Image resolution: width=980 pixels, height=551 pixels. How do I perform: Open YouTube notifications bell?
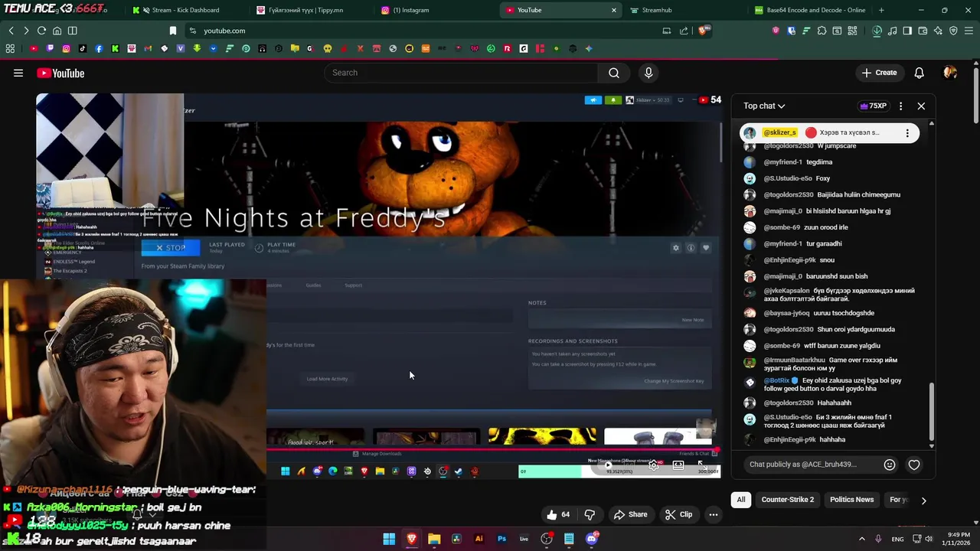[919, 73]
